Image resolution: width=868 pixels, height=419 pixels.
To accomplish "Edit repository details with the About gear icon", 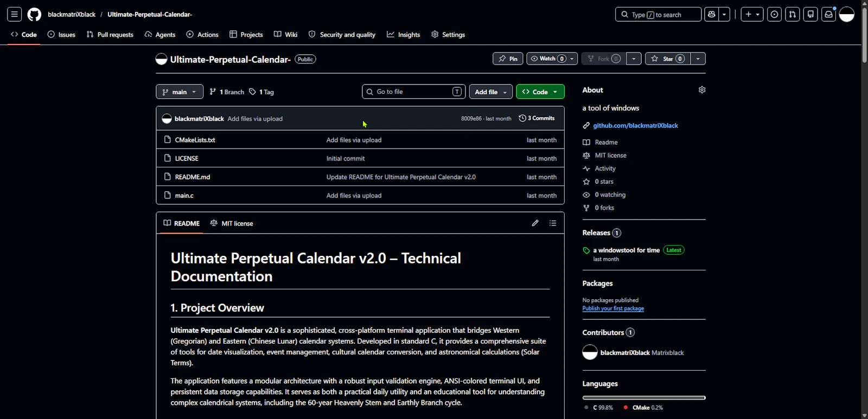I will (x=702, y=90).
